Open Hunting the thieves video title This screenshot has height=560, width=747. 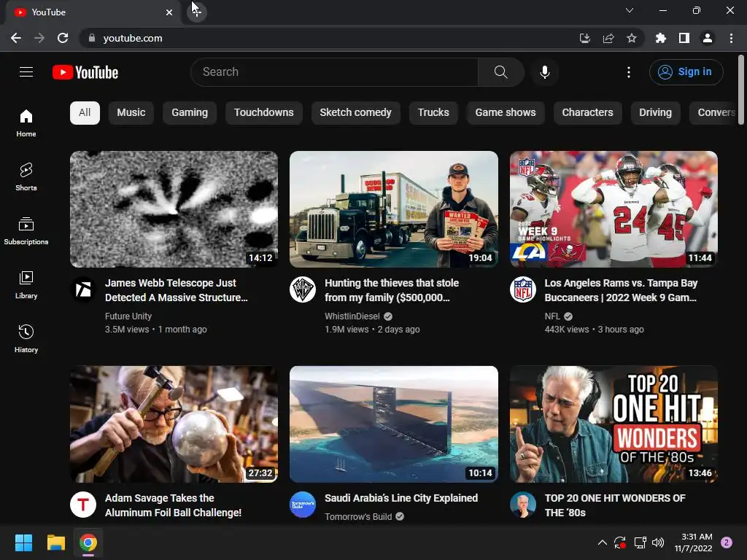[x=392, y=290]
